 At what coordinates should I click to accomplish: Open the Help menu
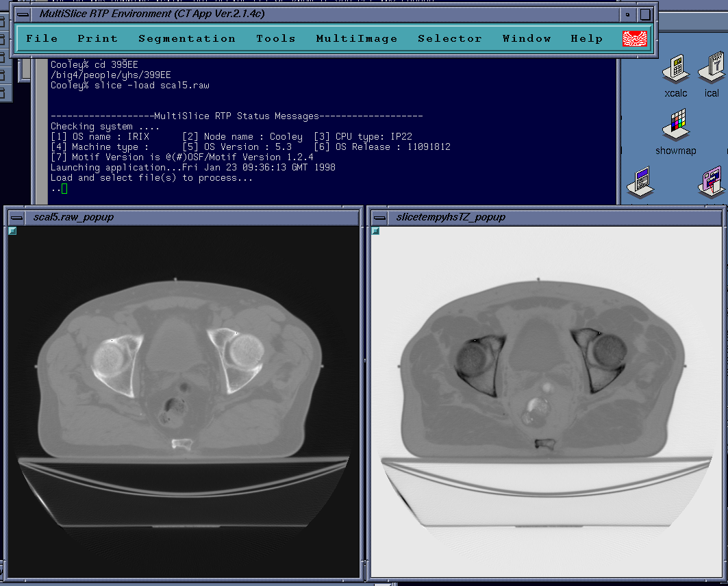coord(586,38)
